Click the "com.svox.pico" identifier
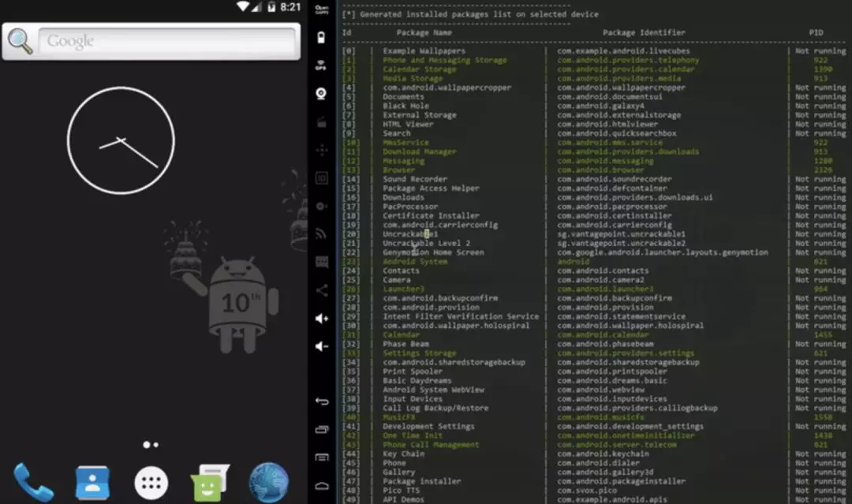 [587, 491]
